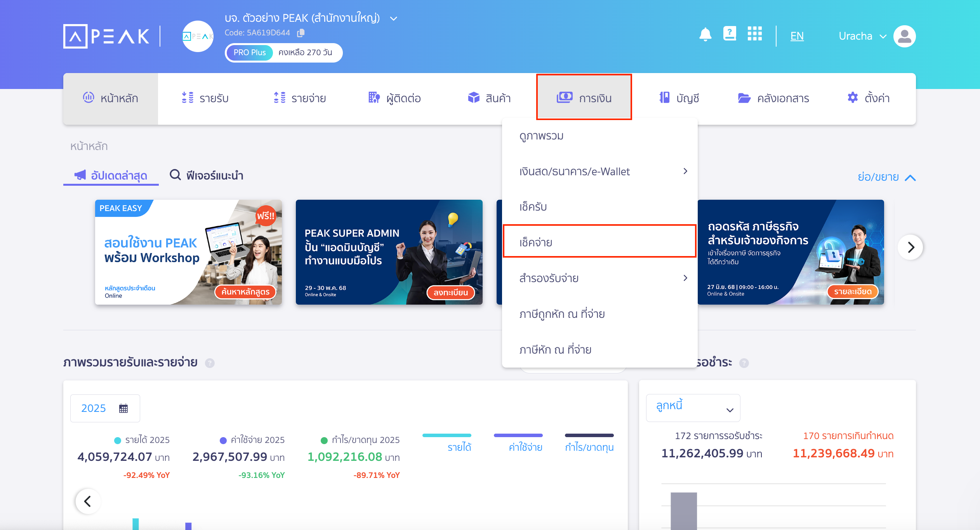Open the apps grid icon
This screenshot has width=980, height=530.
point(754,34)
